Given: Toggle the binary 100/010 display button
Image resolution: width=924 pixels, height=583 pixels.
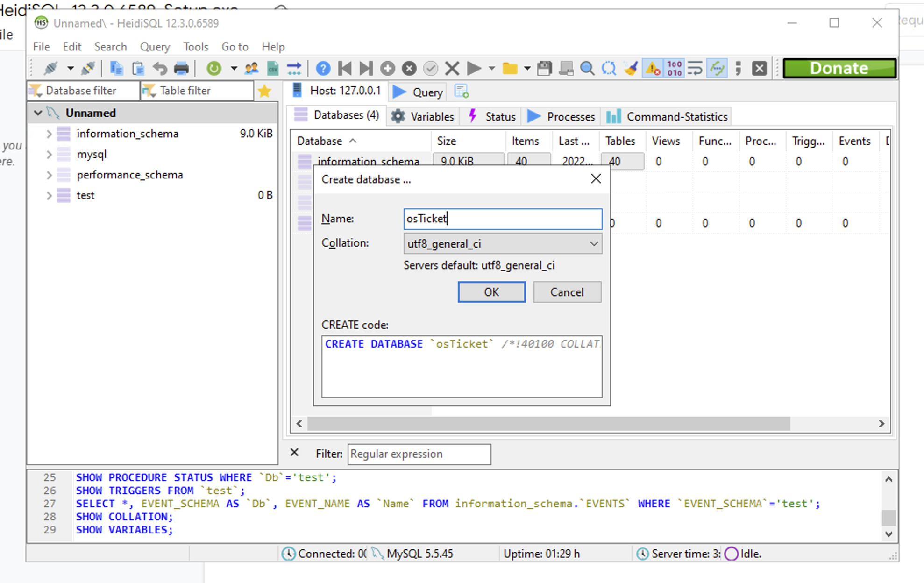Looking at the screenshot, I should pyautogui.click(x=674, y=68).
